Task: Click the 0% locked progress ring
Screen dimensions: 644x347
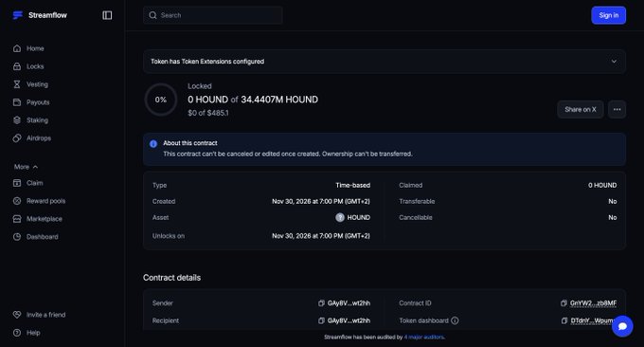Action: [x=161, y=100]
